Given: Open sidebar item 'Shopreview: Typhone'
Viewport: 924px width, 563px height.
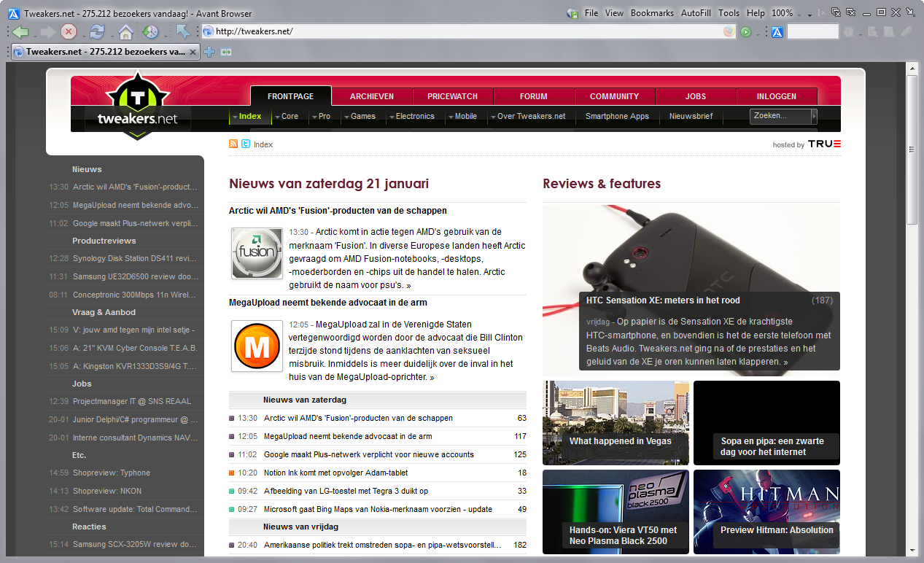Looking at the screenshot, I should [111, 473].
